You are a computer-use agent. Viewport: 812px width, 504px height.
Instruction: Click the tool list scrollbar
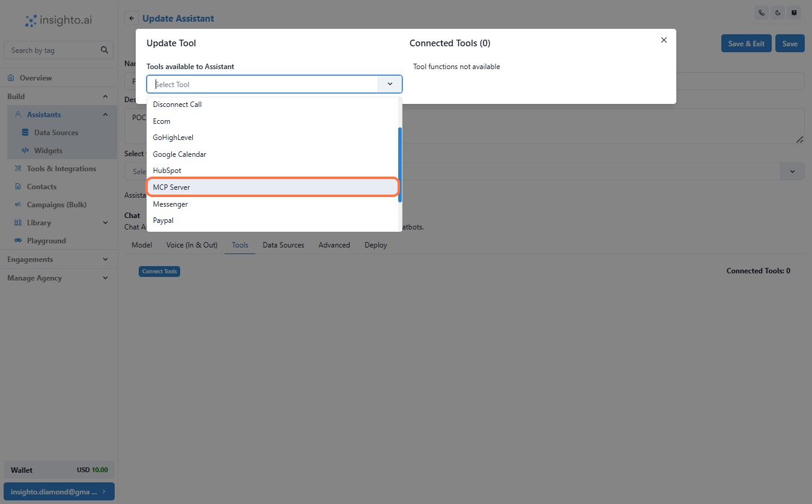click(400, 165)
